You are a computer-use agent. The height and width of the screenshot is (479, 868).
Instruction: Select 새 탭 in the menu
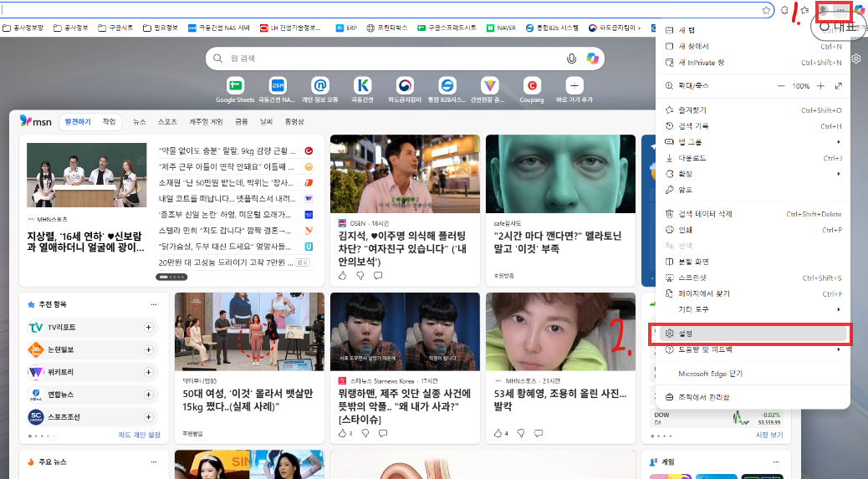[x=753, y=30]
